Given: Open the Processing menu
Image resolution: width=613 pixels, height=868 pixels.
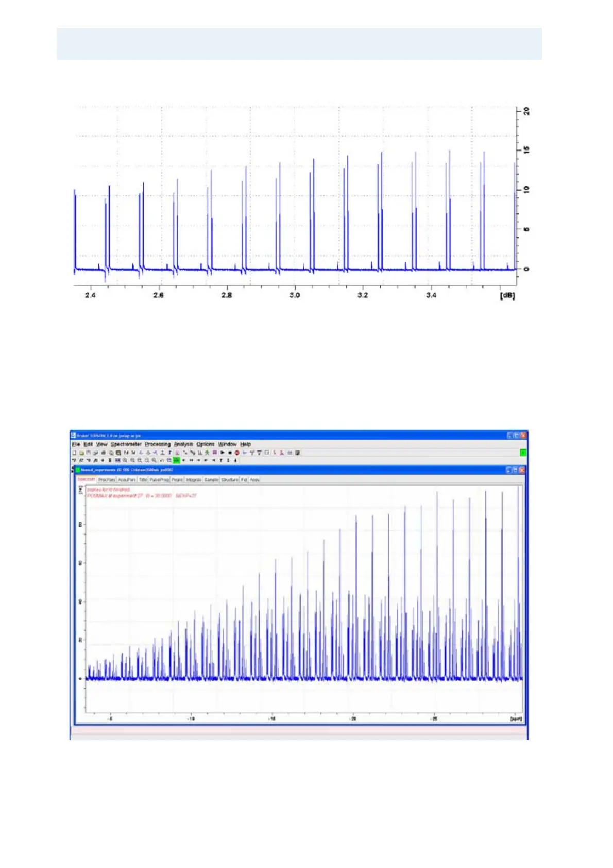Looking at the screenshot, I should 158,444.
